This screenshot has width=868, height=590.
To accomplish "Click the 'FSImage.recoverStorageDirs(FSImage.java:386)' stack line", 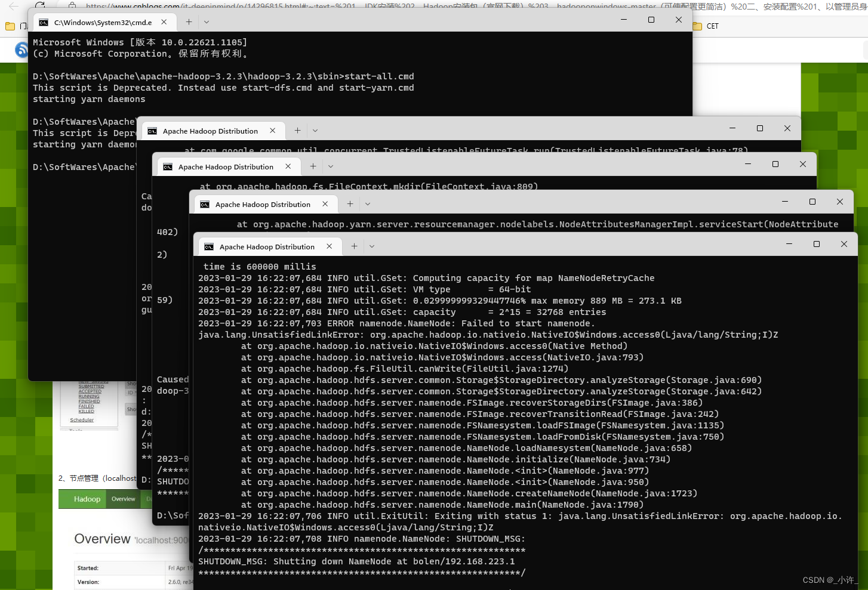I will click(x=472, y=403).
